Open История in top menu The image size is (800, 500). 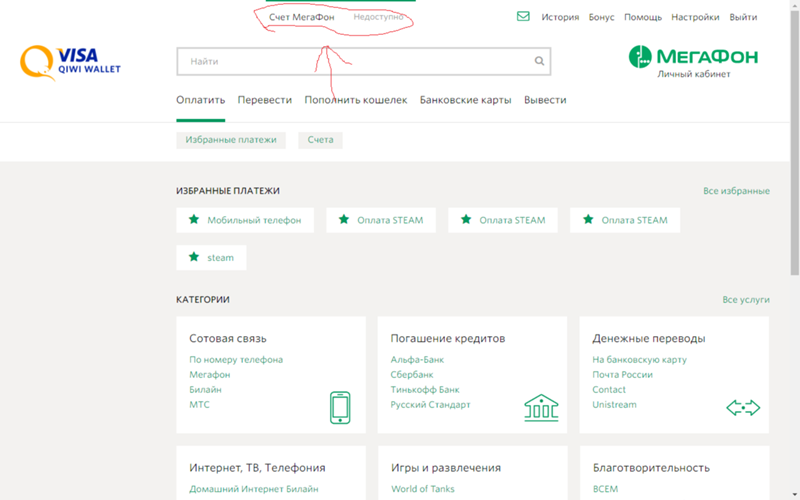[560, 17]
